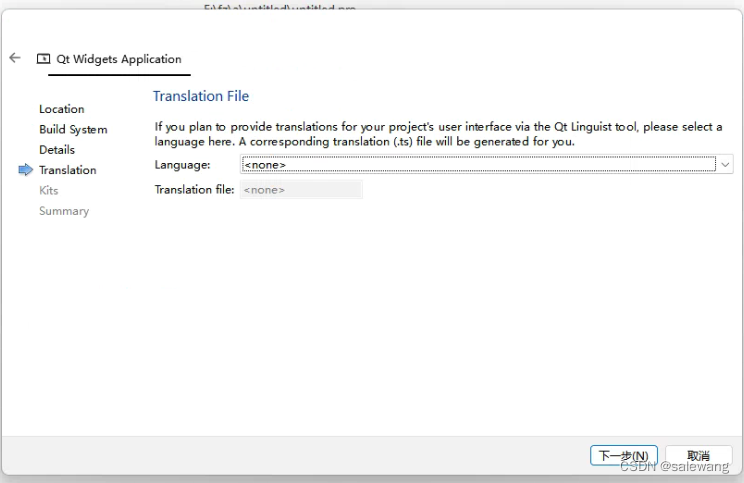Click the Translation File heading
744x483 pixels.
tap(201, 96)
